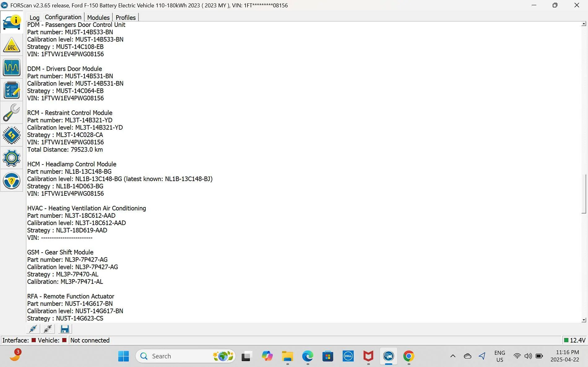Click the 'Not connected' status text
Screen dimensions: 588x367
90,340
